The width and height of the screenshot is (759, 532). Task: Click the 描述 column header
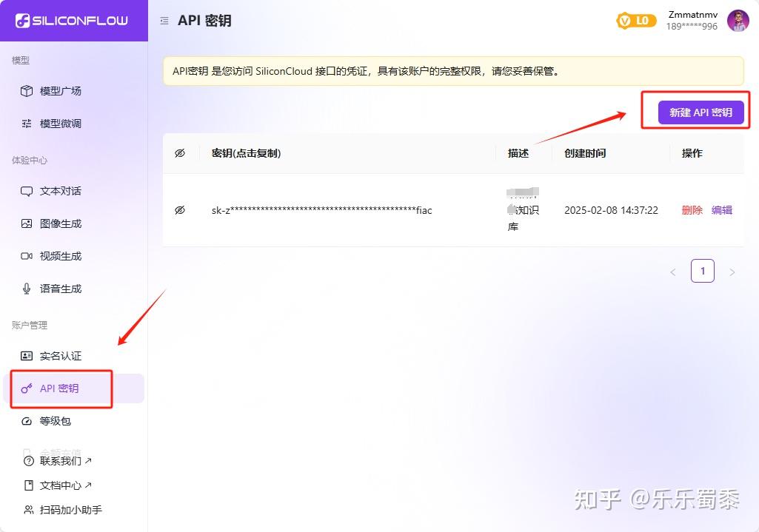click(x=518, y=153)
